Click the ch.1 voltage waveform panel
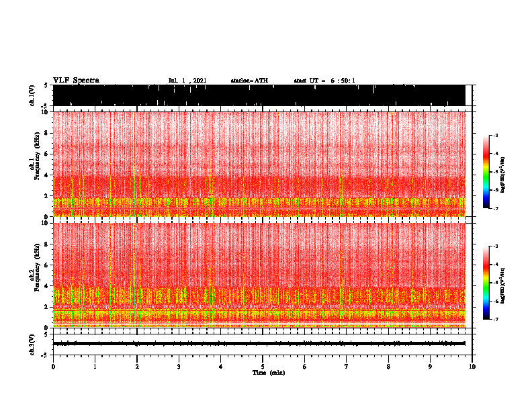 pos(259,95)
